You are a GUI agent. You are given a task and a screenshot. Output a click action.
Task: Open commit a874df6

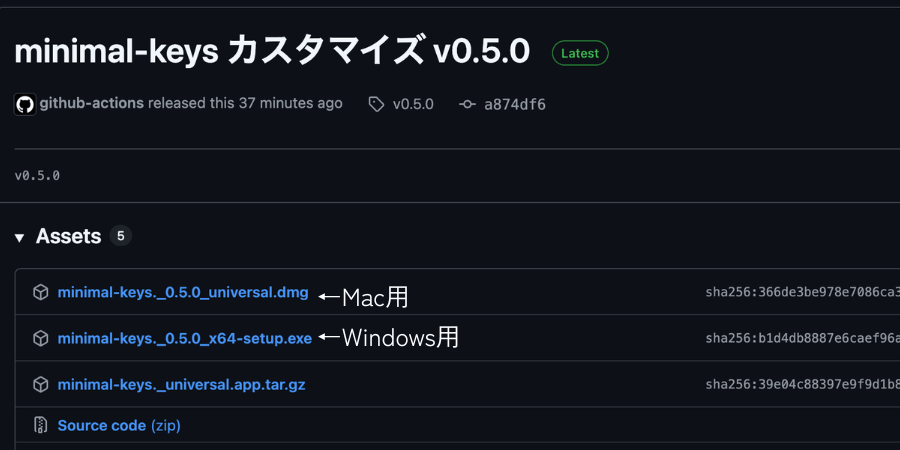pos(515,104)
